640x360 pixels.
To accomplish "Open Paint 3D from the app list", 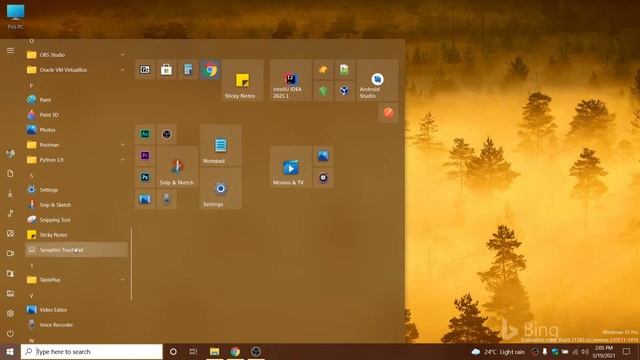I will pos(76,115).
